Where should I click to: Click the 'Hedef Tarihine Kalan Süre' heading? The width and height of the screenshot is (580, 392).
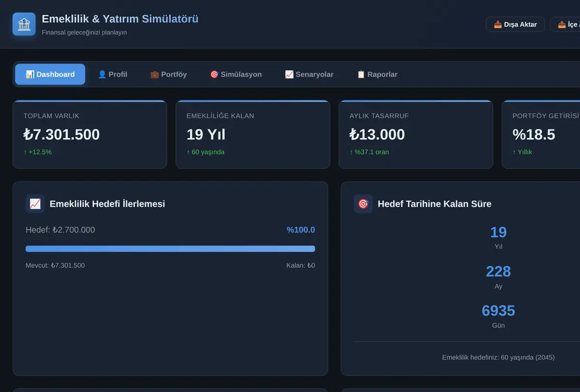click(435, 204)
